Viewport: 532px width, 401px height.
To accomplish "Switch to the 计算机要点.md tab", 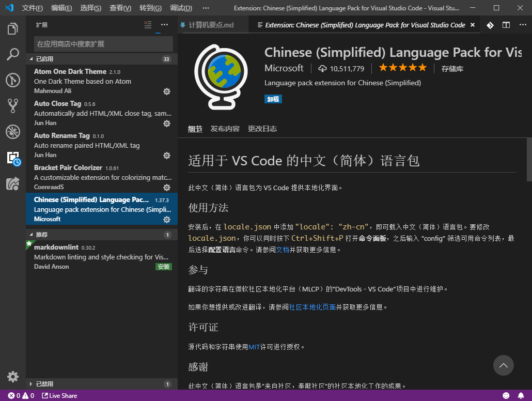I will (211, 25).
